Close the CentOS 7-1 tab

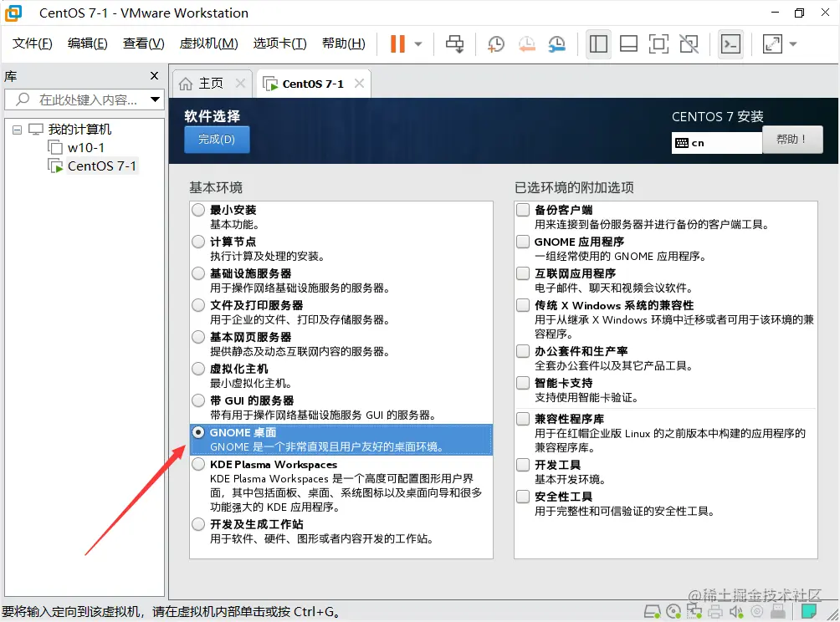click(x=360, y=83)
